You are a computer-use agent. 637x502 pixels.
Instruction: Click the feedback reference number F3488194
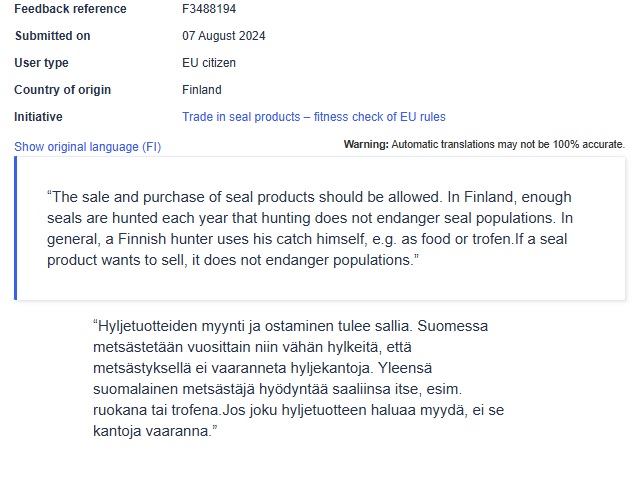coord(211,9)
